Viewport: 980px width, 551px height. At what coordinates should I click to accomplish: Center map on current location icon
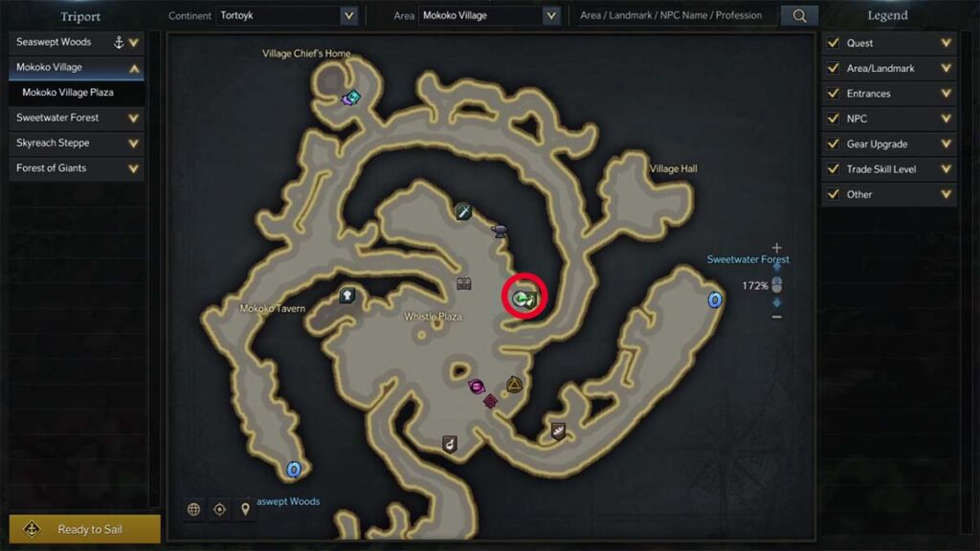219,509
